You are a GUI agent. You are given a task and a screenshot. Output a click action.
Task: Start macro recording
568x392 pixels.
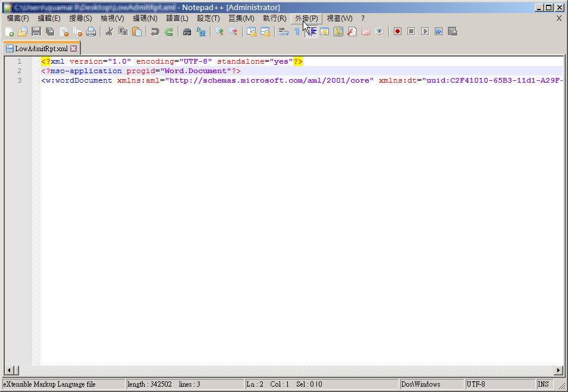[x=397, y=32]
